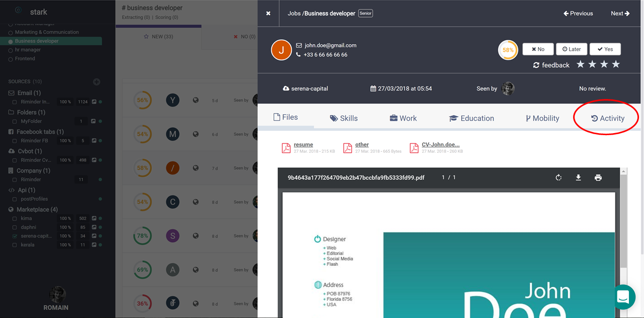Expand the Email (1) source group
The height and width of the screenshot is (318, 644).
point(25,93)
